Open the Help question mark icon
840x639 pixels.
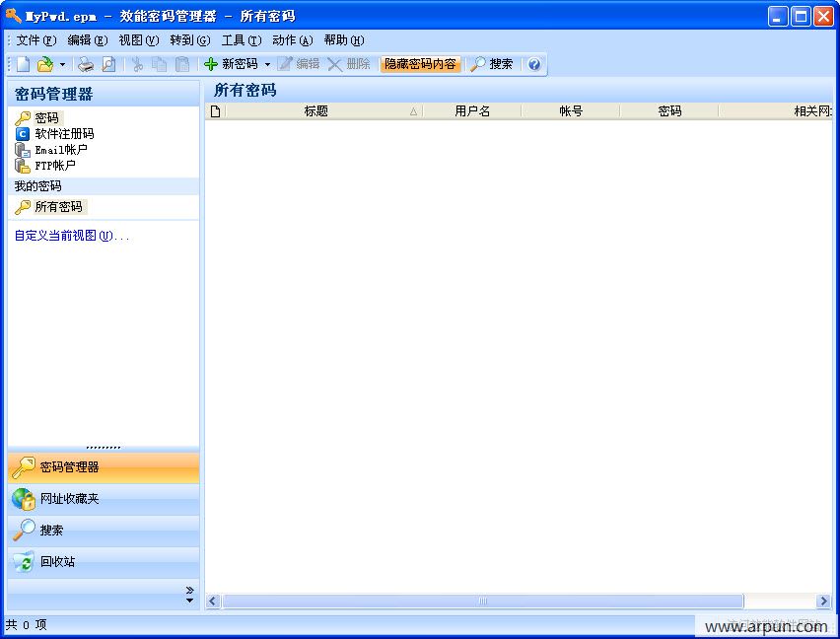coord(533,64)
